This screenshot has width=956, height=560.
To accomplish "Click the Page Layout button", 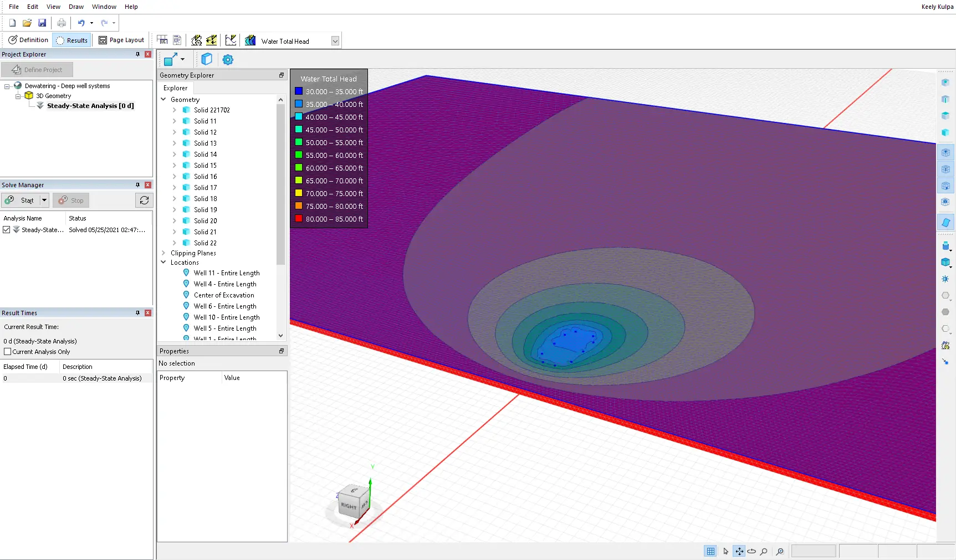I will [x=121, y=40].
